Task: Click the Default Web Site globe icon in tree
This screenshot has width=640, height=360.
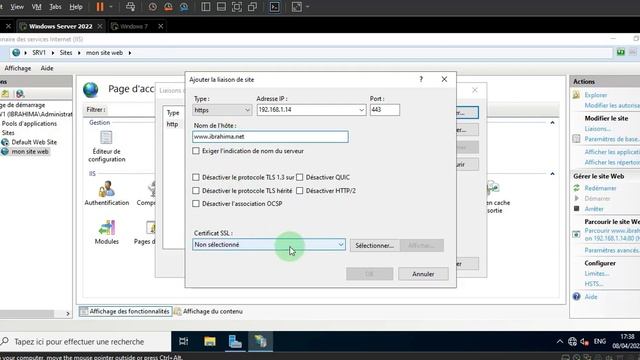Action: coord(5,142)
